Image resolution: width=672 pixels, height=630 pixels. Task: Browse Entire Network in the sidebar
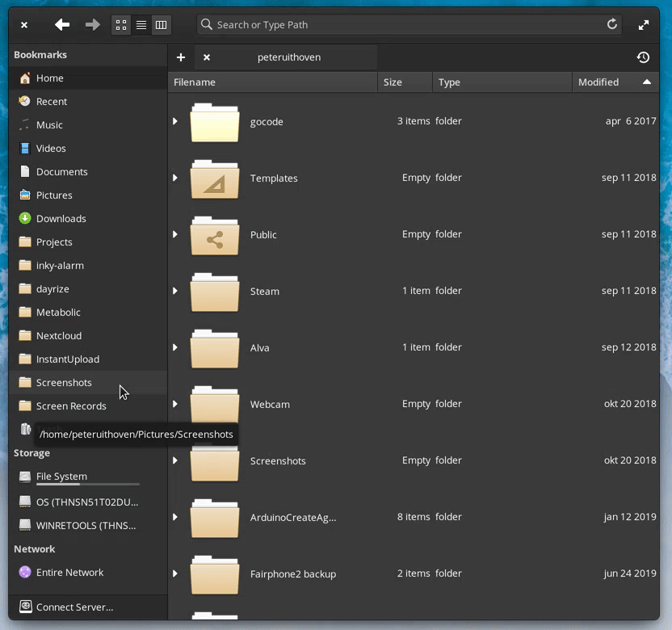tap(69, 572)
